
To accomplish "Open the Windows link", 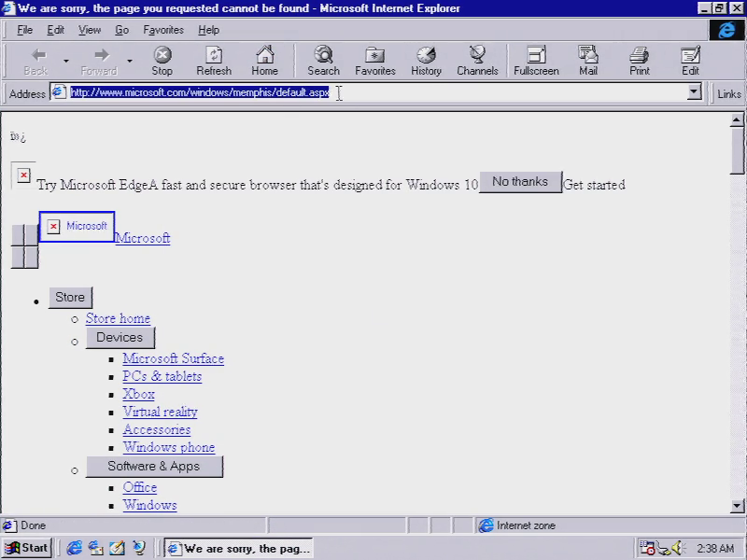I will (150, 505).
